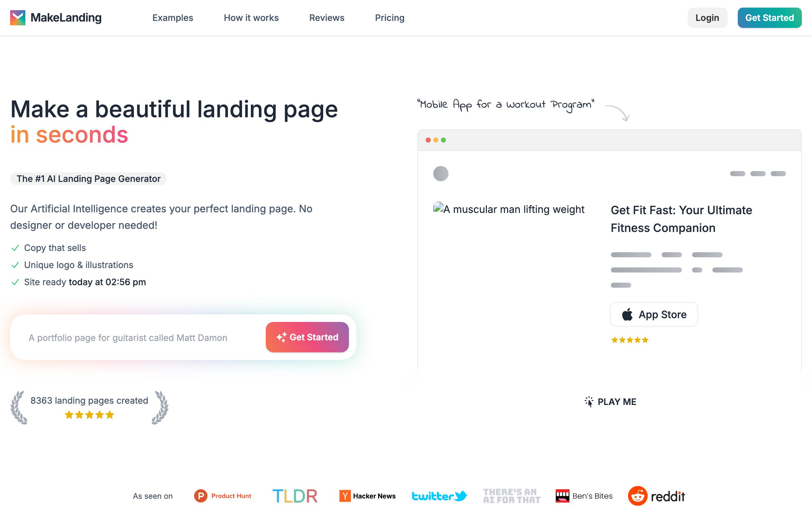Screen dimensions: 812x507
Task: Click the Hacker News logo
Action: click(x=367, y=496)
